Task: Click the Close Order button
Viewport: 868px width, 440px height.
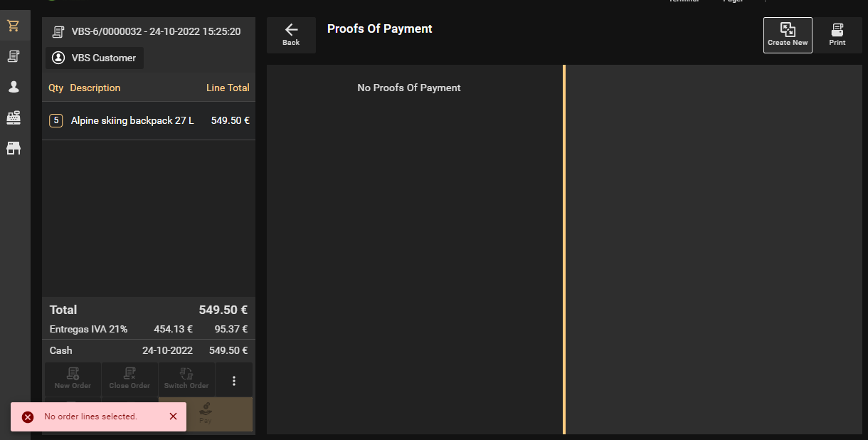Action: 129,379
